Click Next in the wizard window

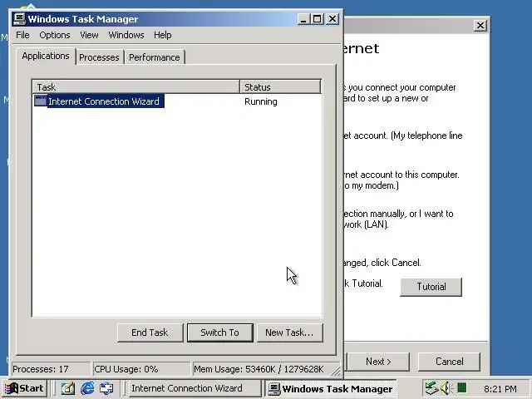pyautogui.click(x=378, y=362)
